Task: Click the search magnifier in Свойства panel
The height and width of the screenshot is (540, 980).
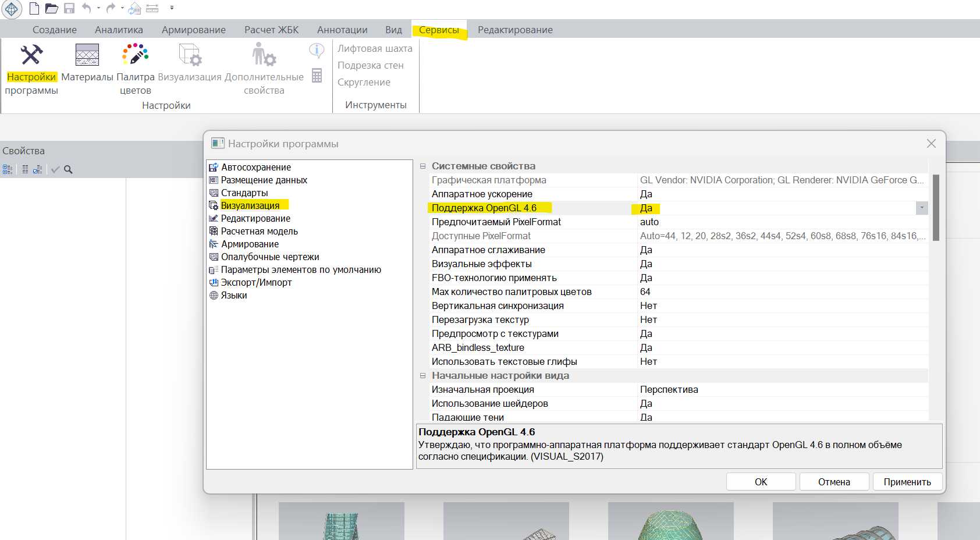Action: 68,169
